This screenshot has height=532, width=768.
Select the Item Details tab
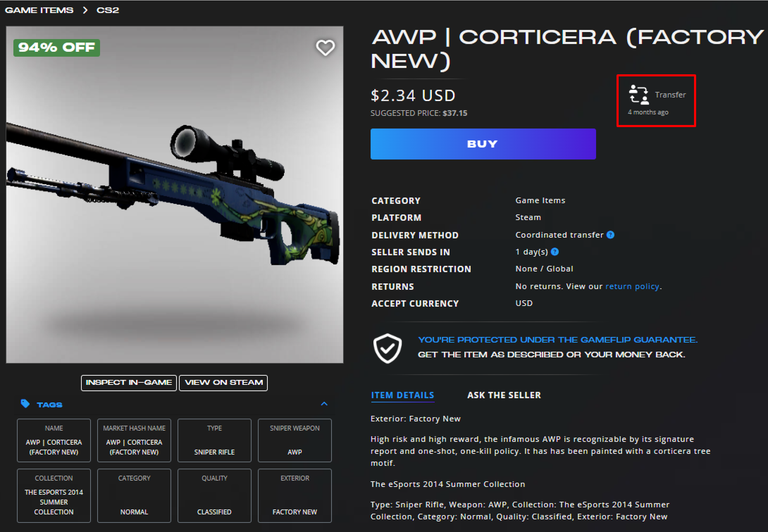tap(402, 395)
